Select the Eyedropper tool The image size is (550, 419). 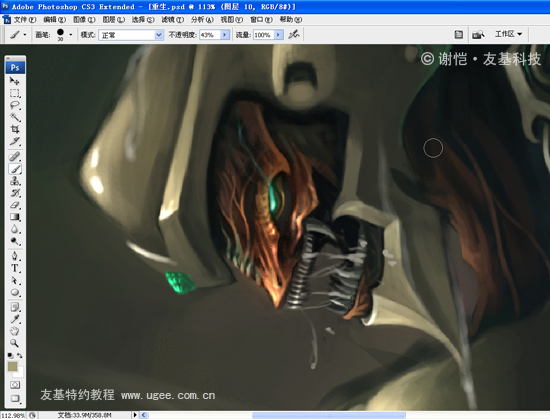coord(15,319)
